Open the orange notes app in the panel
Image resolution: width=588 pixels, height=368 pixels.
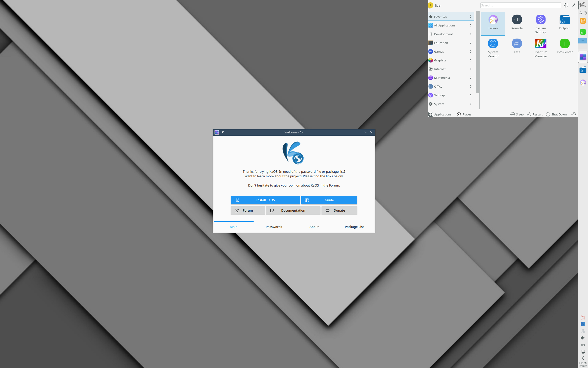click(x=583, y=21)
